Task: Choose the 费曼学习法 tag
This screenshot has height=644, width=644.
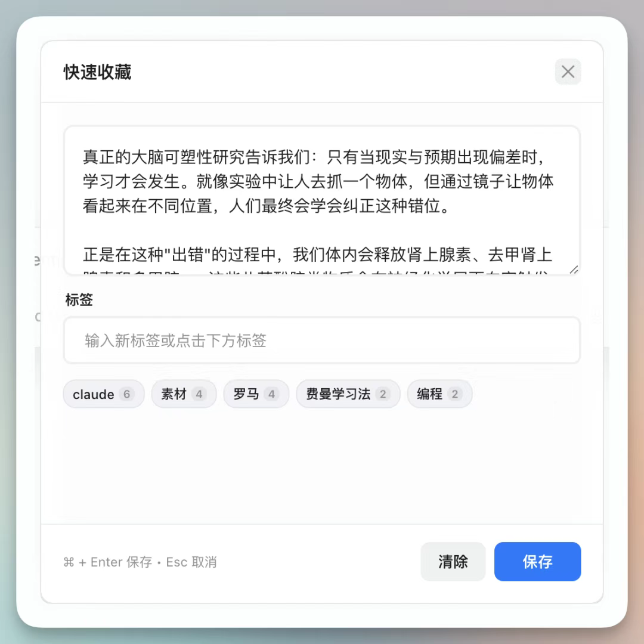Action: pos(348,394)
